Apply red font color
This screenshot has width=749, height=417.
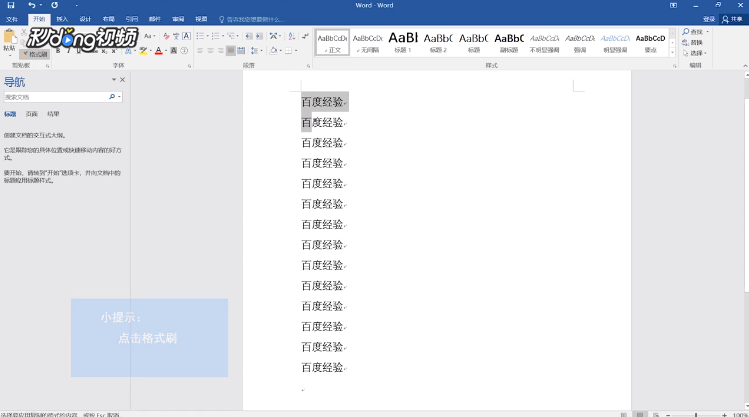coord(158,51)
